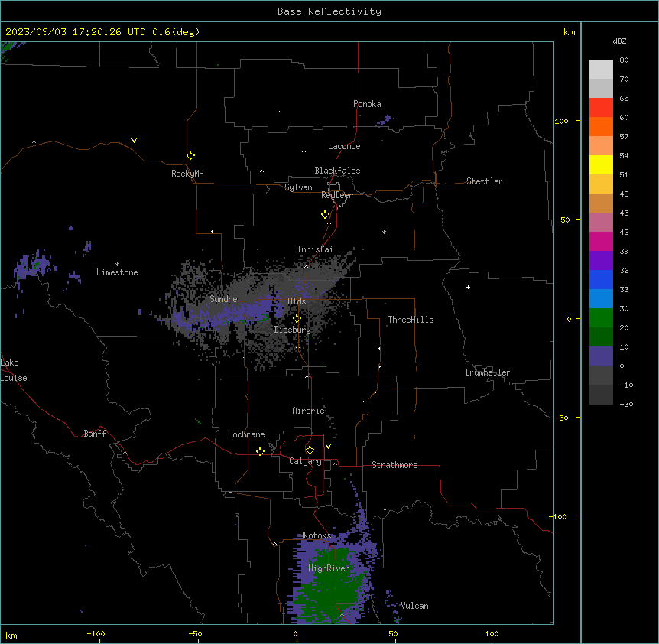Click the Didsbury city label
659x644 pixels.
[292, 330]
